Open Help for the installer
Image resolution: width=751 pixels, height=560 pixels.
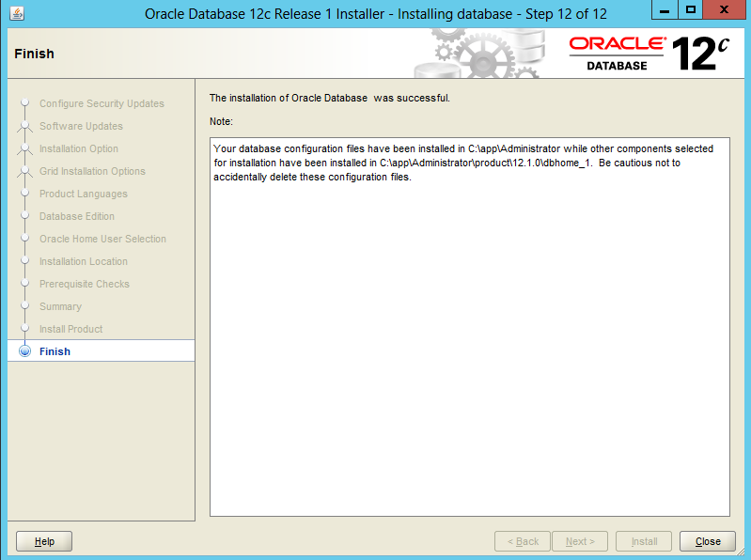(44, 541)
